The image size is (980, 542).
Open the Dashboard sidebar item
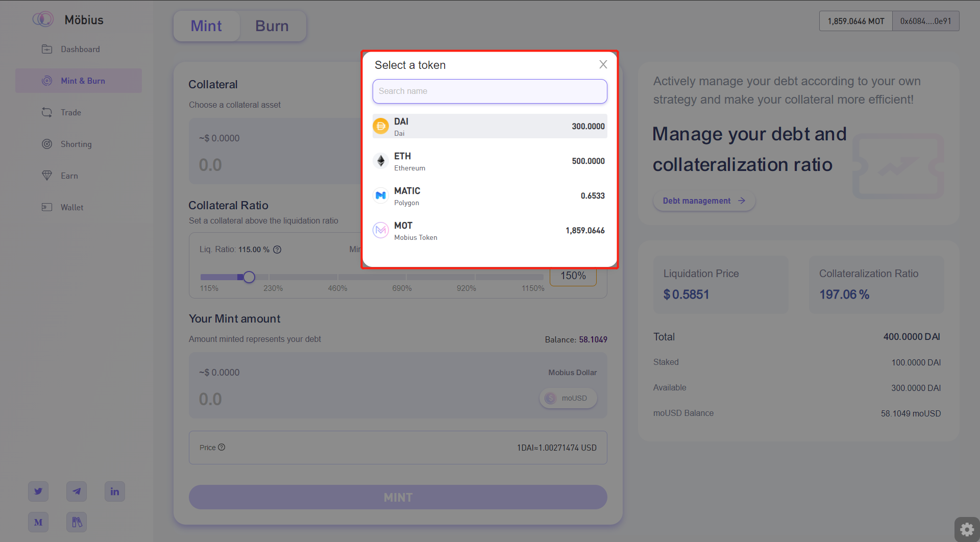[79, 49]
